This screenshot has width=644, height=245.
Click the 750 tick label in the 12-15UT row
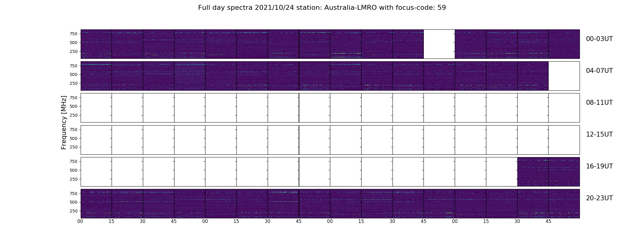(x=73, y=130)
